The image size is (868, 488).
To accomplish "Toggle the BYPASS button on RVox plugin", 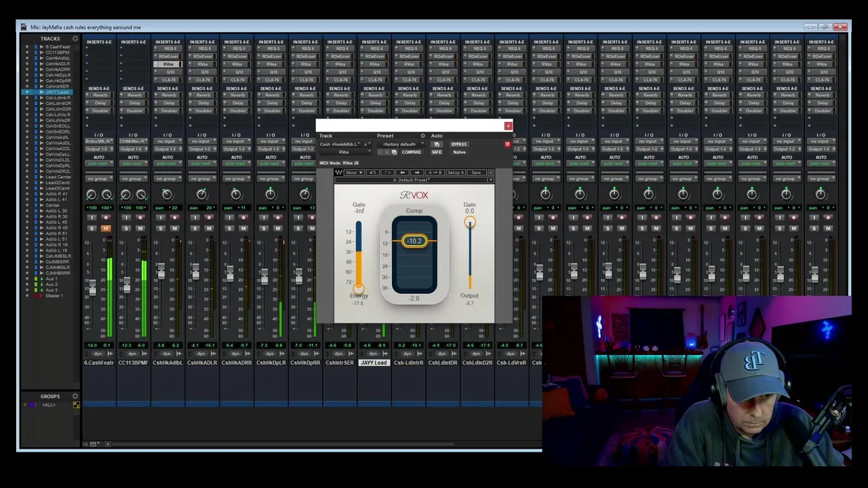I will [x=459, y=144].
